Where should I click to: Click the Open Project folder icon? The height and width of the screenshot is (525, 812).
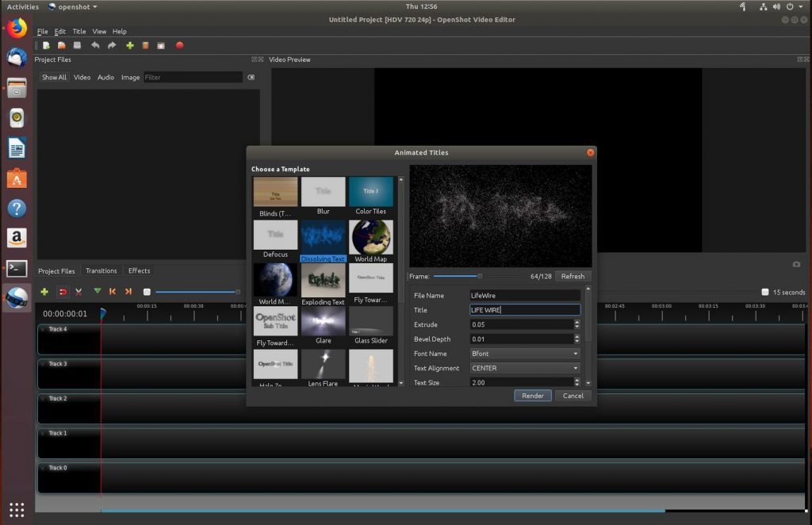coord(61,45)
